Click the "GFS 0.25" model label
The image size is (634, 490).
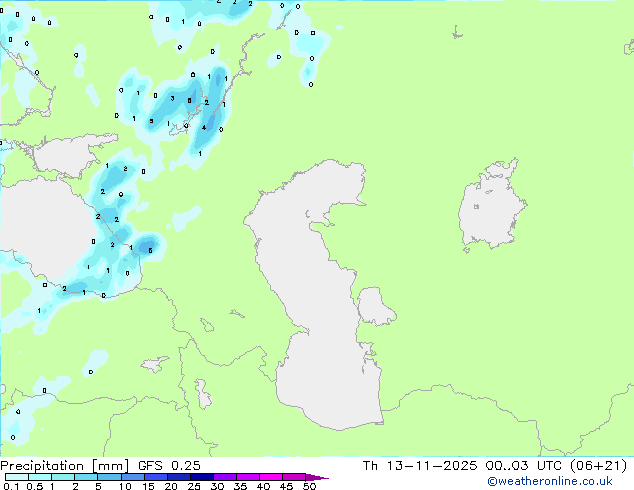pos(169,466)
